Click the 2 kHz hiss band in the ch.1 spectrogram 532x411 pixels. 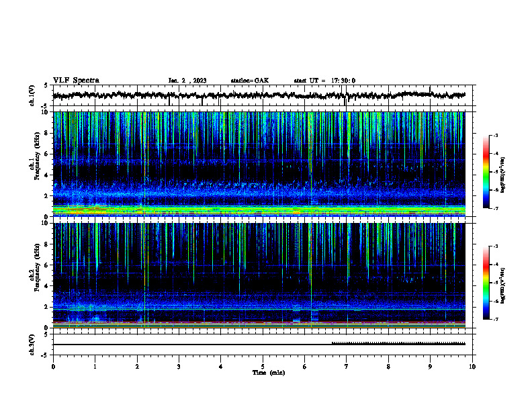coord(259,195)
